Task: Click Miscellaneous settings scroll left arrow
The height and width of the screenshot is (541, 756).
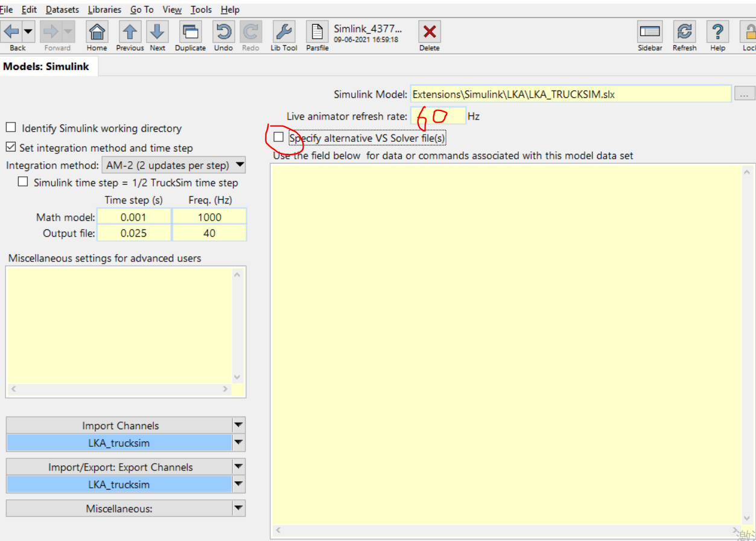Action: click(x=13, y=390)
